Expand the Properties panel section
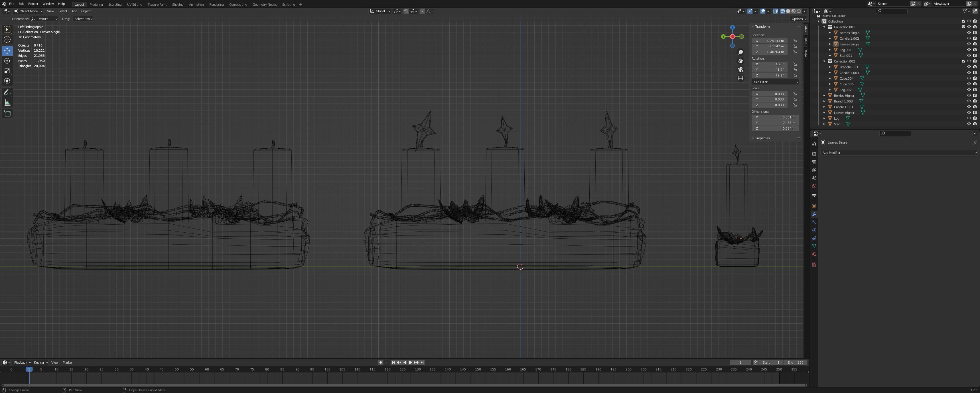The width and height of the screenshot is (980, 393). [762, 138]
